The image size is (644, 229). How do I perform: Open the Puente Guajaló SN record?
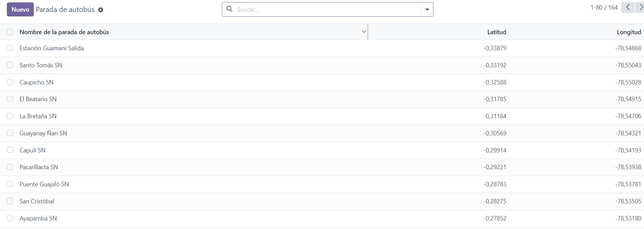click(44, 184)
